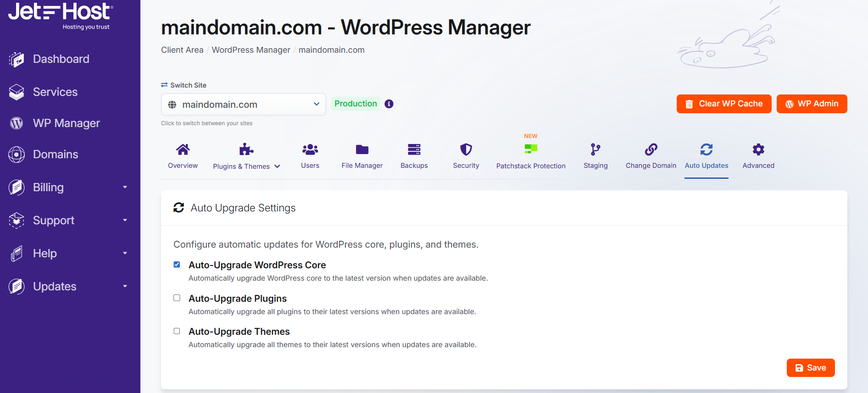Click the Patchstack Protection green icon
Screen dimensions: 868x393
pyautogui.click(x=531, y=149)
